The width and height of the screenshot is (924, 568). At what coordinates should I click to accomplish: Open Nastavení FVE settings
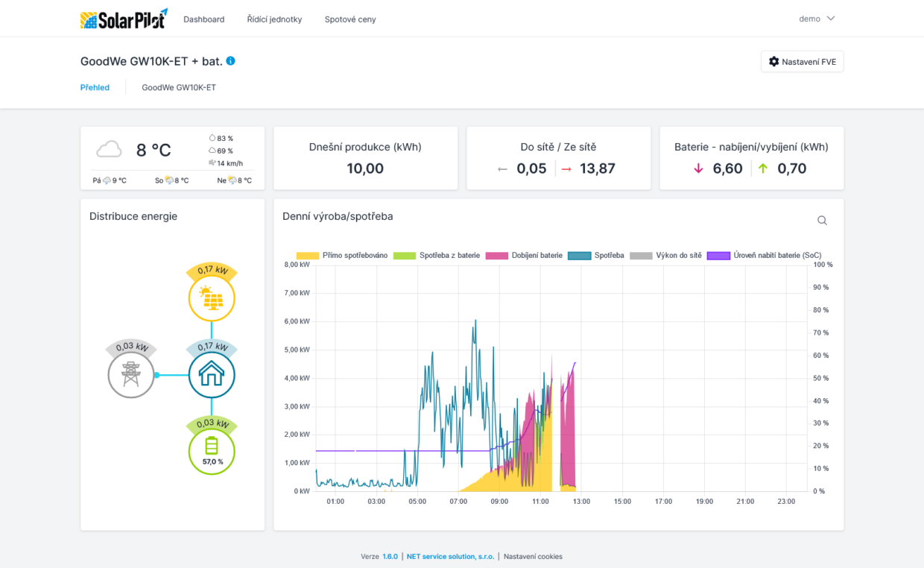[802, 62]
